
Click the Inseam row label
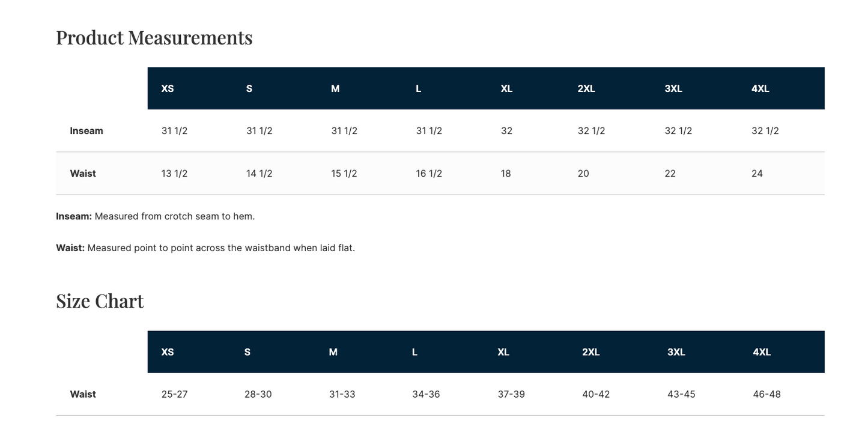pos(86,131)
